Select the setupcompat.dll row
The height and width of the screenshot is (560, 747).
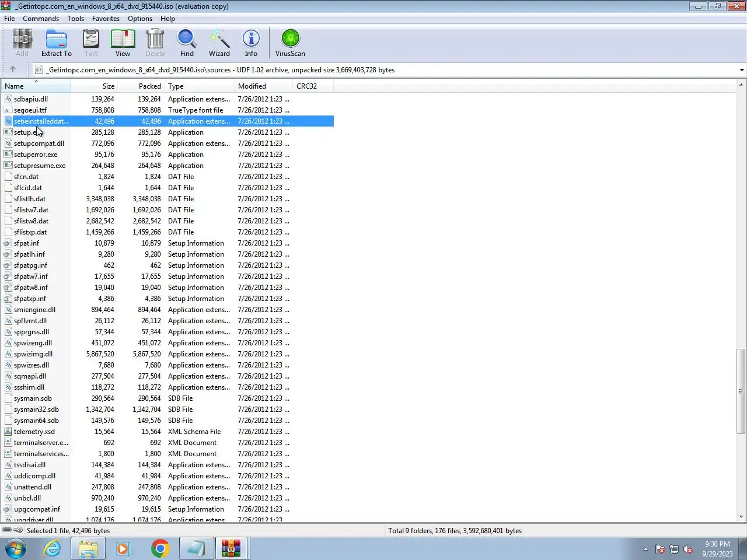point(167,143)
